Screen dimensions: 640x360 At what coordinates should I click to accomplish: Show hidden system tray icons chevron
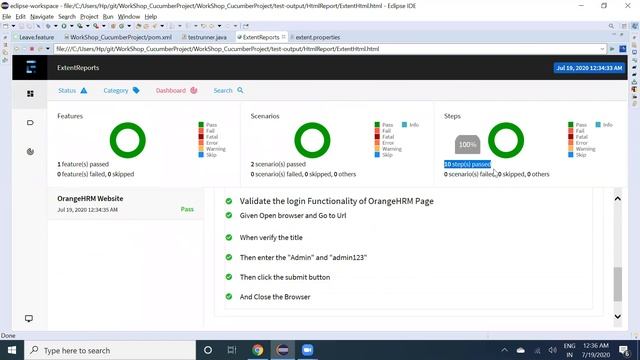[x=504, y=350]
